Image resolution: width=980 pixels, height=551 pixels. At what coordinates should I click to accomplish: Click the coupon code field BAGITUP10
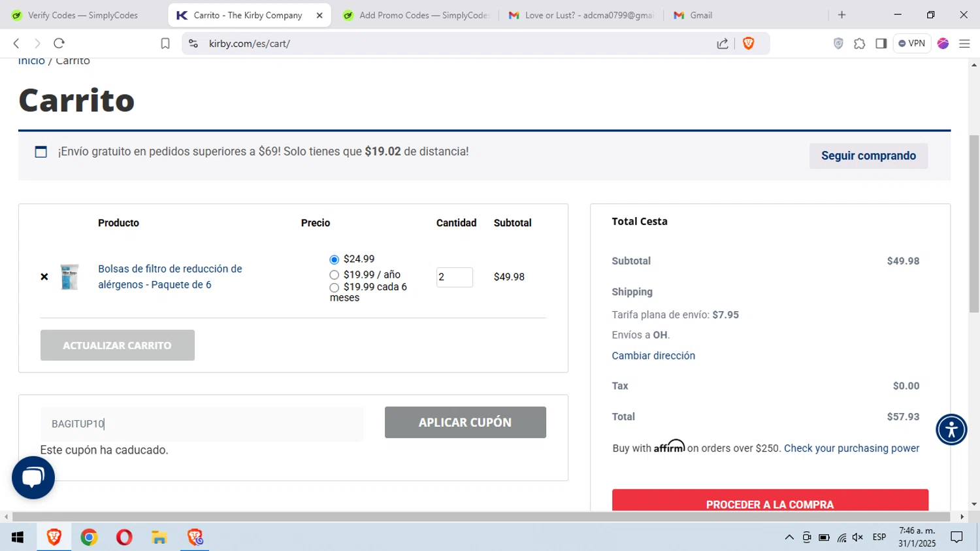(201, 424)
